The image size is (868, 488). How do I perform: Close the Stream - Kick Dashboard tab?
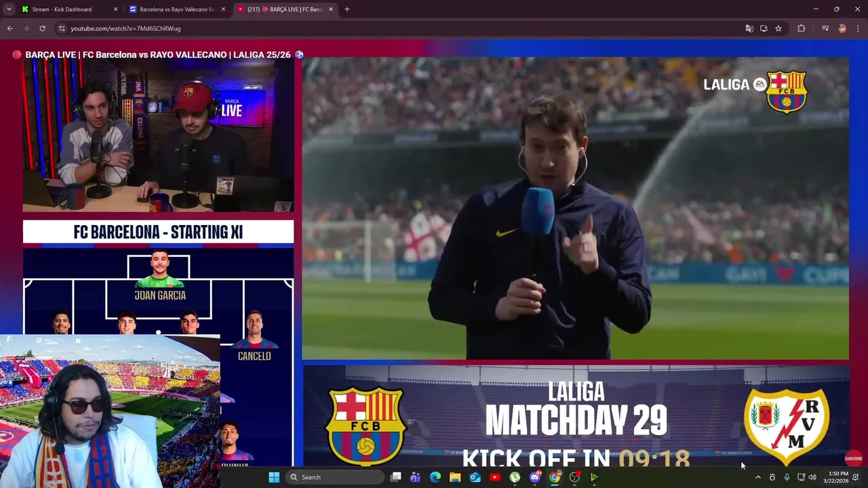pyautogui.click(x=115, y=9)
